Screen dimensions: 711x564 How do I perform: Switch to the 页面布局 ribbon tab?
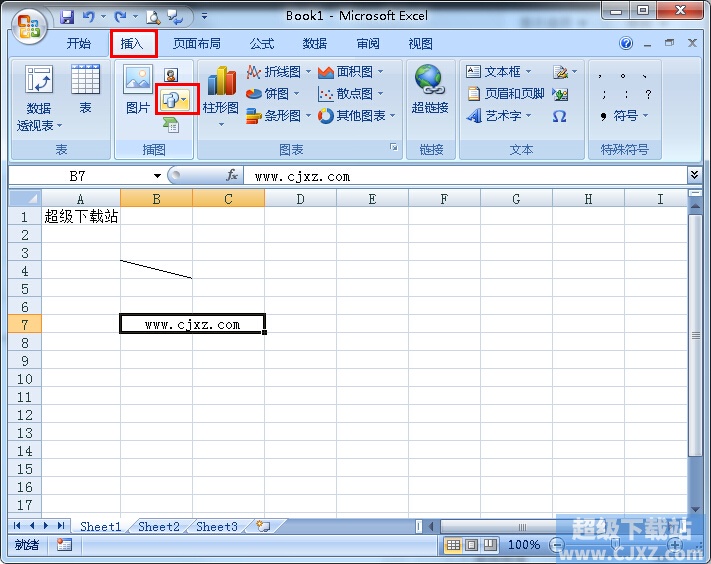pos(197,44)
